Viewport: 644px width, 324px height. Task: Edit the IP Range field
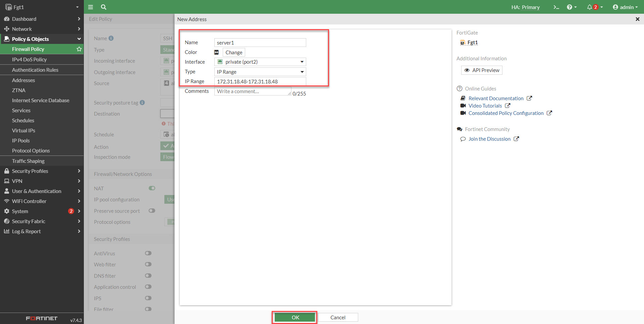[x=260, y=81]
